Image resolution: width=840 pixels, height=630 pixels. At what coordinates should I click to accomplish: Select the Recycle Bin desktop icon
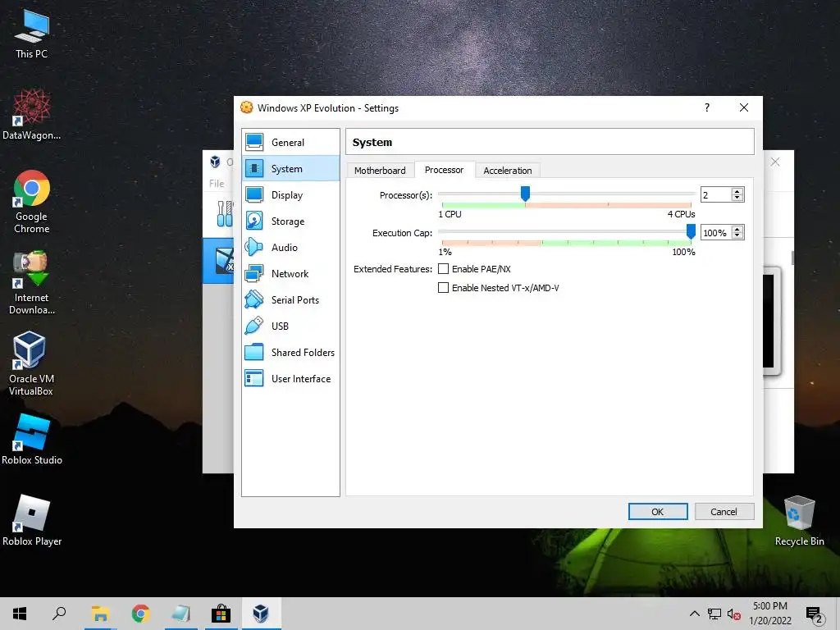[799, 521]
